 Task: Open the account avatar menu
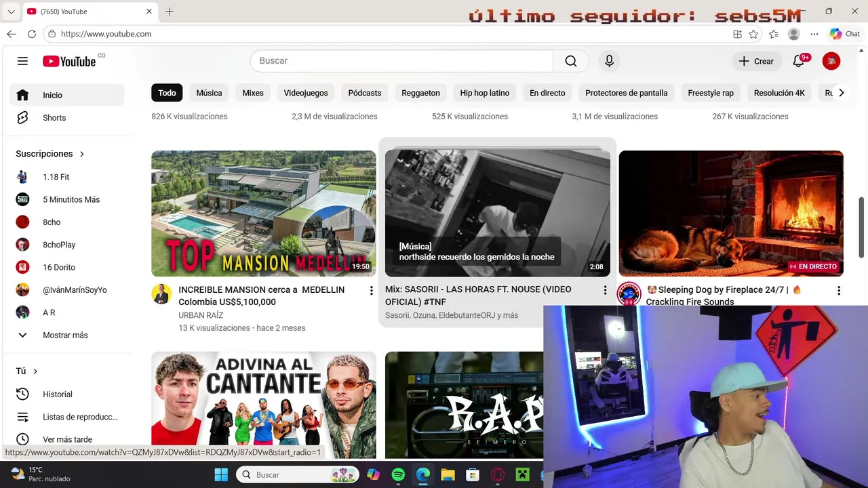[x=831, y=61]
